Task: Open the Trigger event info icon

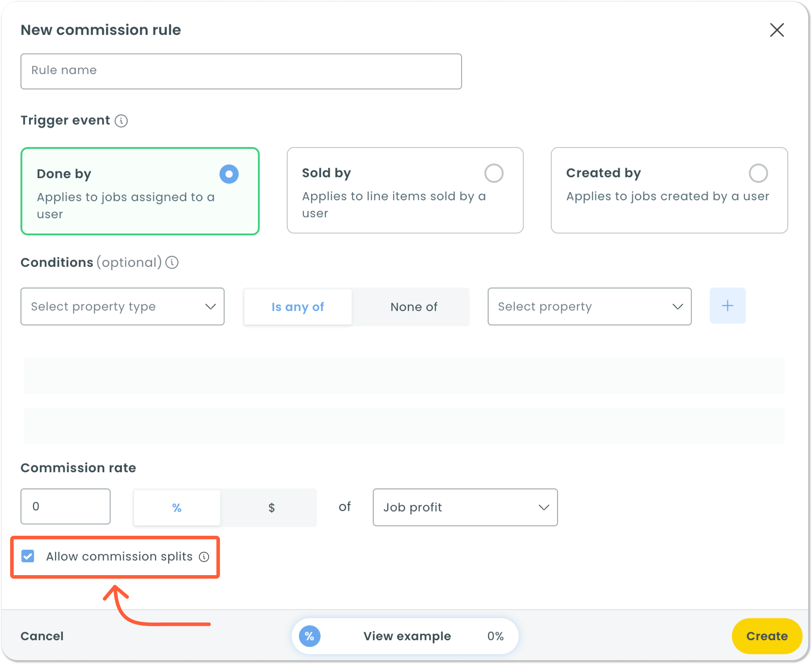Action: (121, 121)
